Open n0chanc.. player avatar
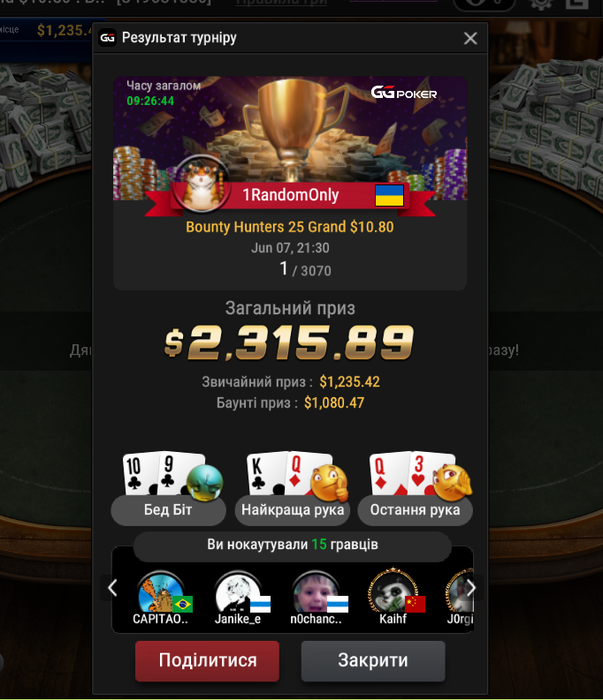Screen dimensions: 603x700 point(315,593)
